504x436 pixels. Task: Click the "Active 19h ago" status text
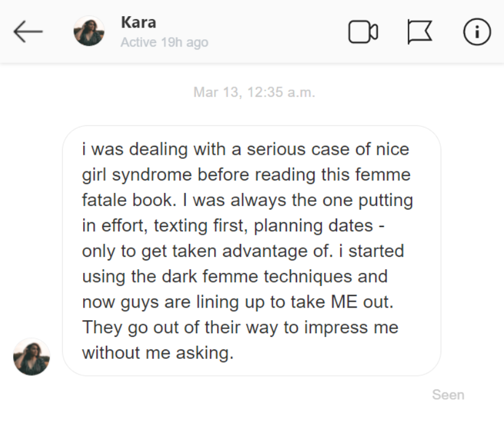tap(164, 42)
